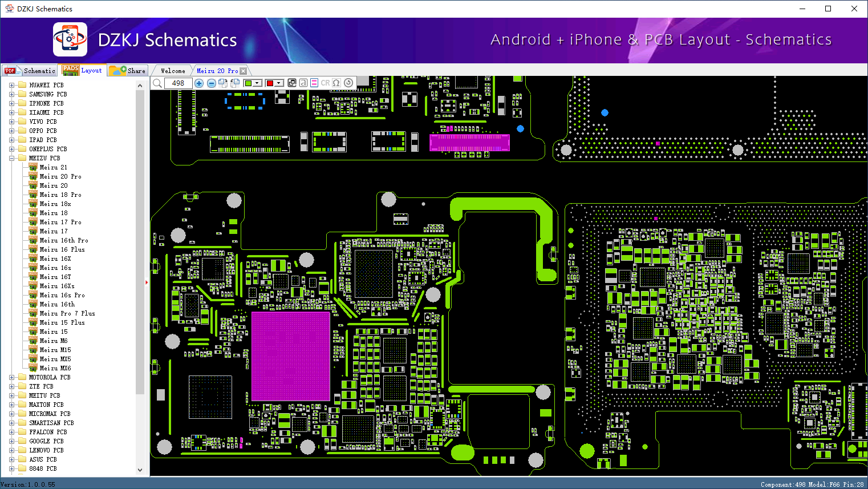868x489 pixels.
Task: Toggle the omega resistance icon
Action: click(336, 83)
